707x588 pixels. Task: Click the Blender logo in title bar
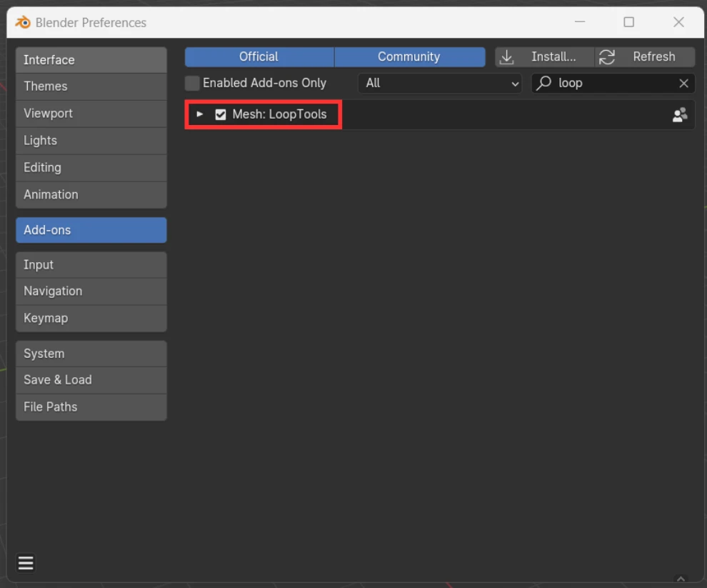click(23, 22)
